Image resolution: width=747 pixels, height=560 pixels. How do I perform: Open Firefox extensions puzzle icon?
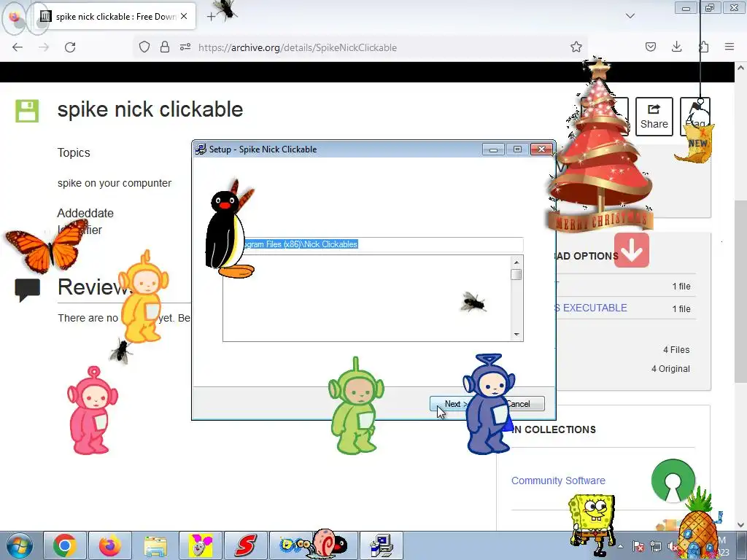(703, 47)
